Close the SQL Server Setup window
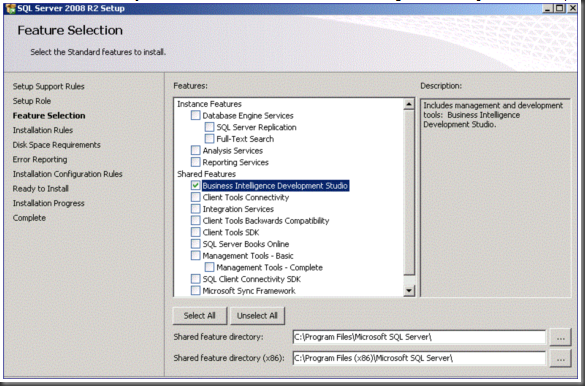This screenshot has height=386, width=585. pyautogui.click(x=572, y=8)
